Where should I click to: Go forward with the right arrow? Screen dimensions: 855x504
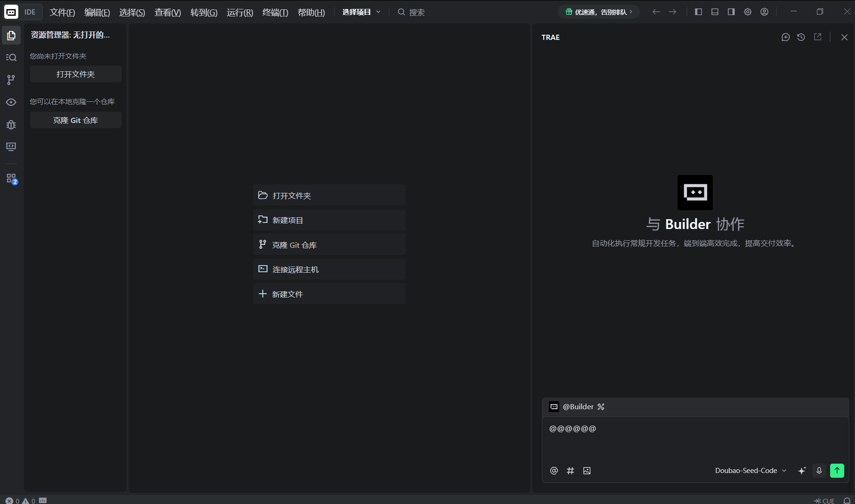tap(672, 12)
